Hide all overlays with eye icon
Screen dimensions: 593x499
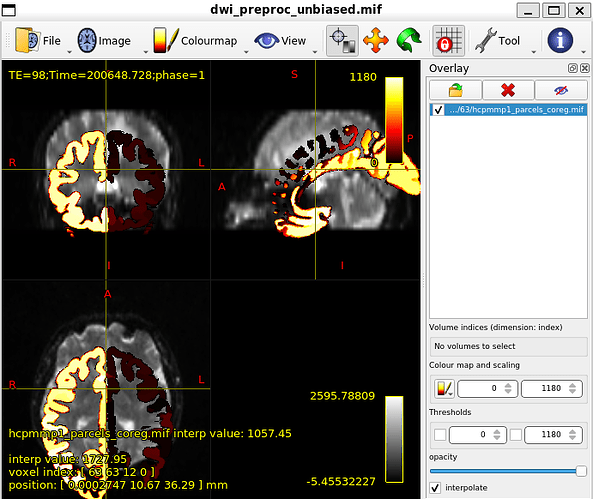click(561, 90)
